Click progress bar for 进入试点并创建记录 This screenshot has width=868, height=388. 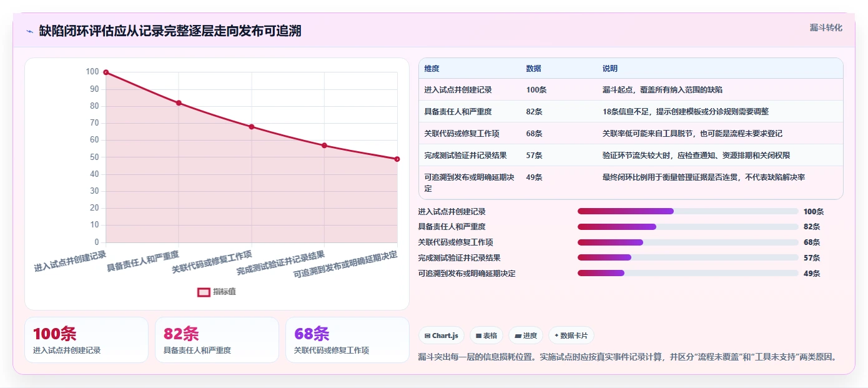[688, 212]
